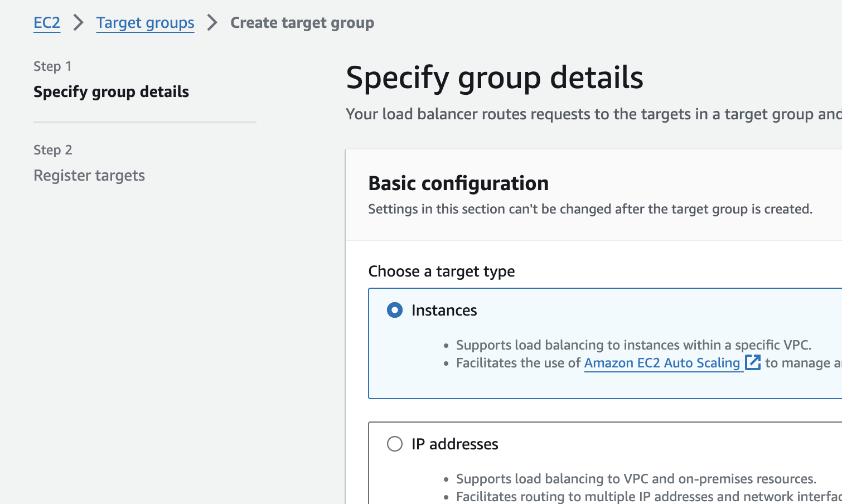The width and height of the screenshot is (842, 504).
Task: Click the text about instances within a specific VPC
Action: (633, 345)
